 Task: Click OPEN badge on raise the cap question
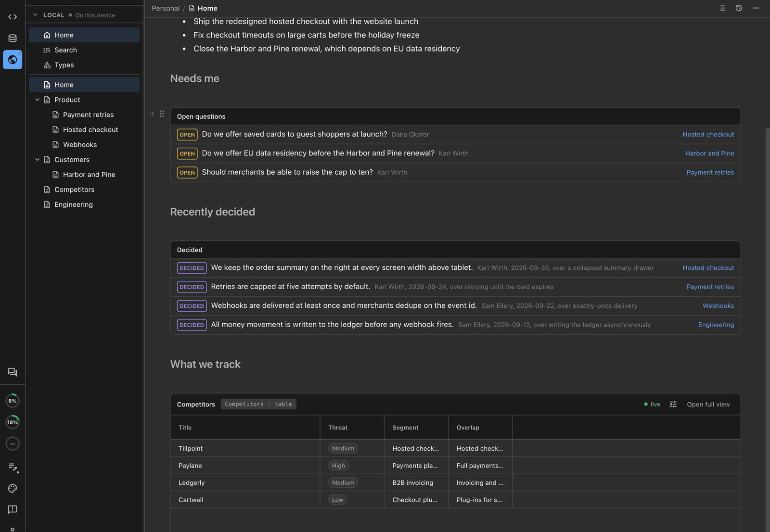pyautogui.click(x=187, y=173)
